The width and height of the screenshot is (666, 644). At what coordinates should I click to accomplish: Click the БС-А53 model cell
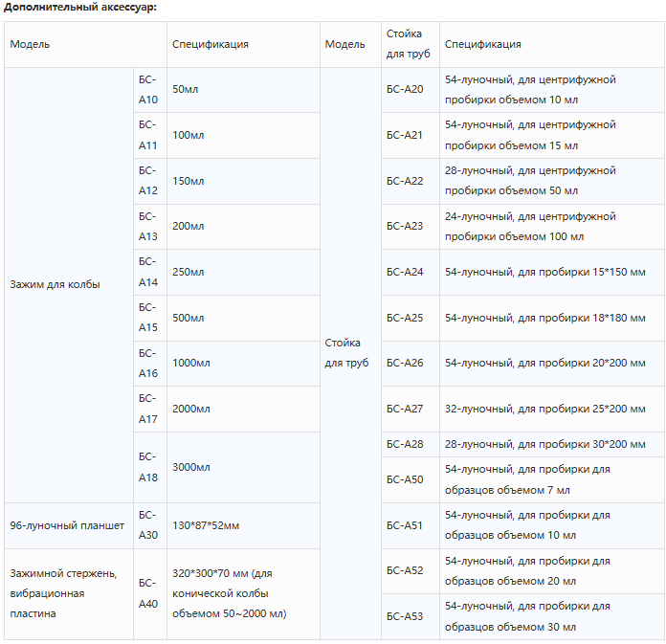[x=410, y=616]
